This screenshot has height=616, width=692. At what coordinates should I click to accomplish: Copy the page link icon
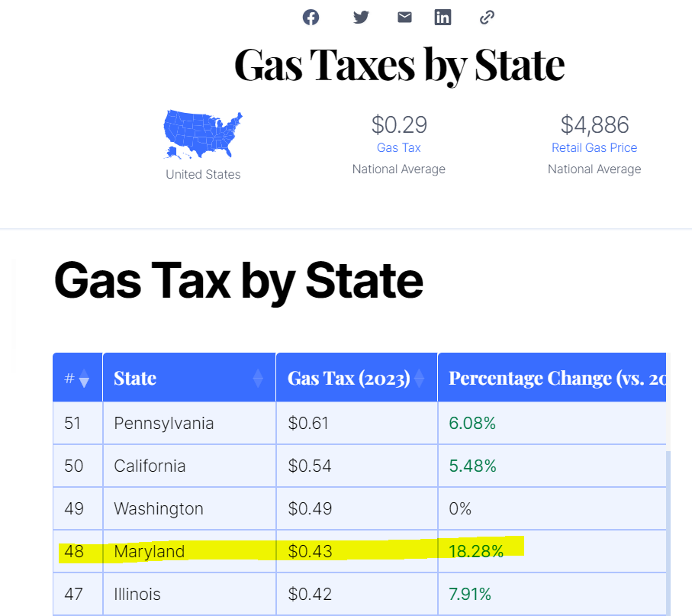487,17
